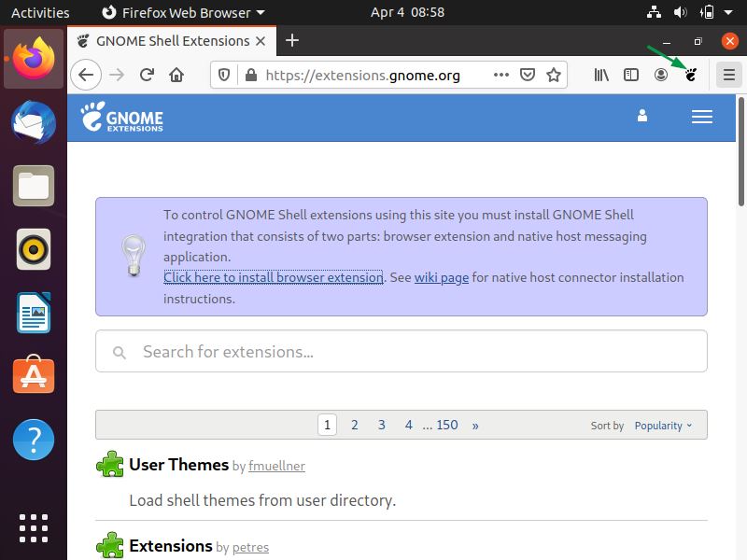The width and height of the screenshot is (747, 560).
Task: Expand the site navigation hamburger menu
Action: tap(702, 117)
